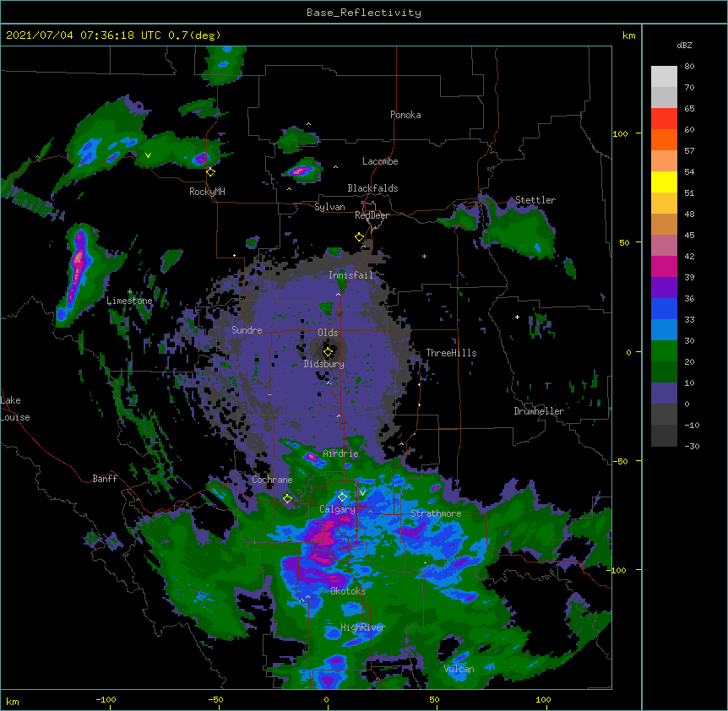
Task: Click the RockyMH label
Action: click(207, 192)
